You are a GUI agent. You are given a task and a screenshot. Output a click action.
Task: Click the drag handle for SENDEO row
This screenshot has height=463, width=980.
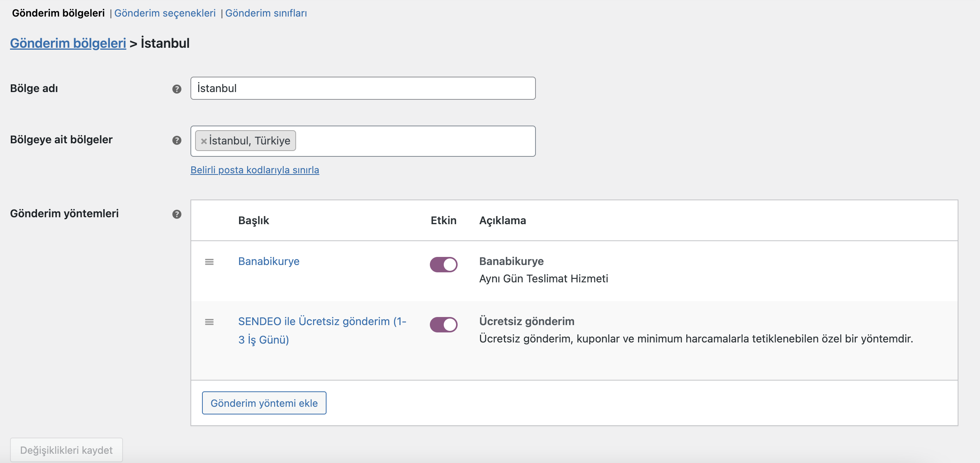click(209, 322)
